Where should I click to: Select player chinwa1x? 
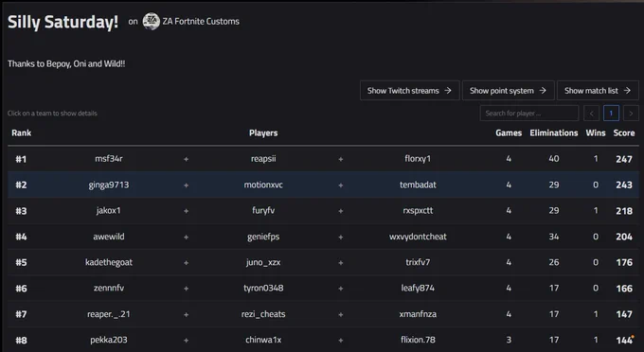[263, 340]
